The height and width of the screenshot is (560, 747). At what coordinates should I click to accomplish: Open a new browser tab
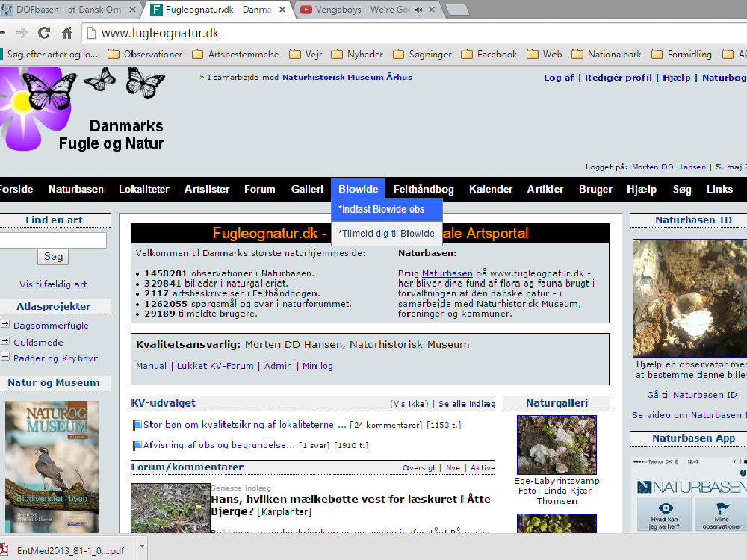[x=457, y=10]
